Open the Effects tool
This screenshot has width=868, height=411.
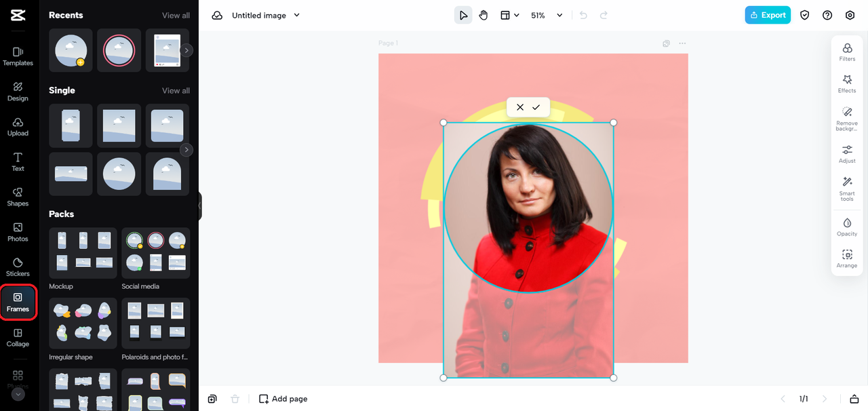pyautogui.click(x=847, y=84)
